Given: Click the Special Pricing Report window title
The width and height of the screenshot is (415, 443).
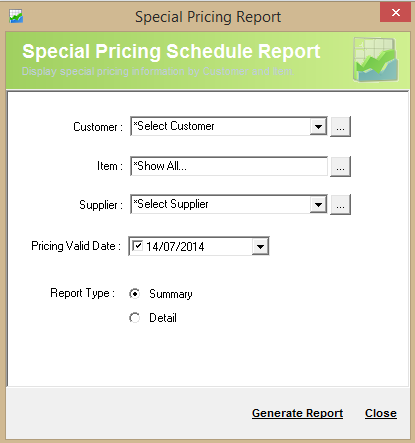Looking at the screenshot, I should pyautogui.click(x=208, y=17).
